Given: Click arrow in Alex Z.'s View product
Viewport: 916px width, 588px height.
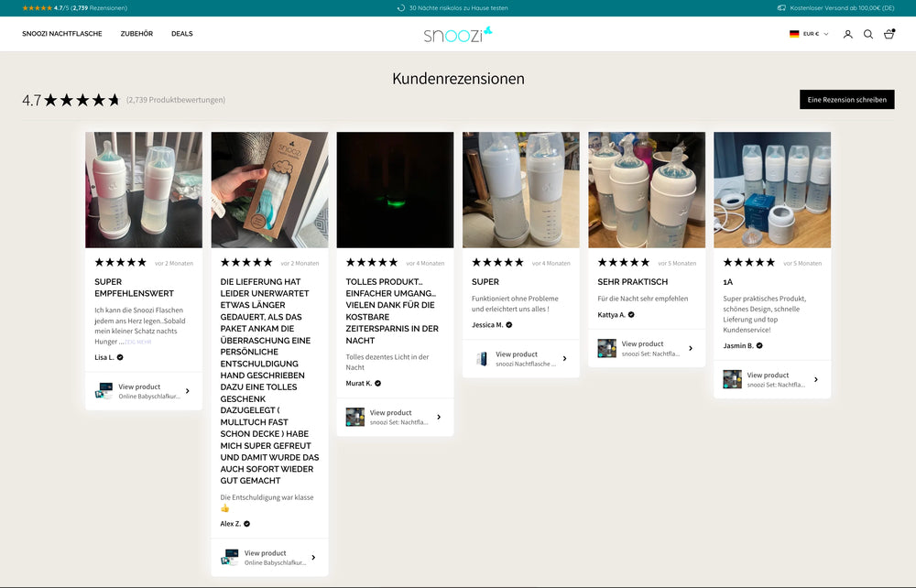Looking at the screenshot, I should [x=313, y=558].
